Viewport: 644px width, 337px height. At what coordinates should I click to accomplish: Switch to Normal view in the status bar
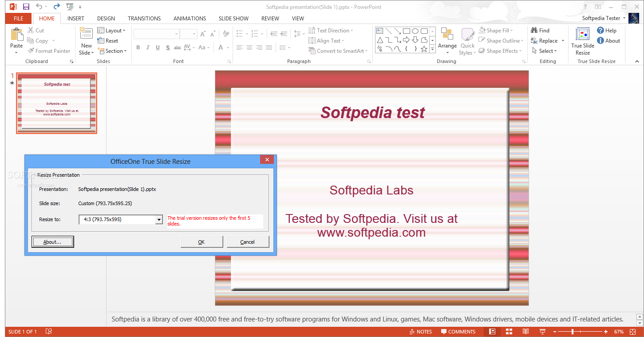[x=492, y=332]
